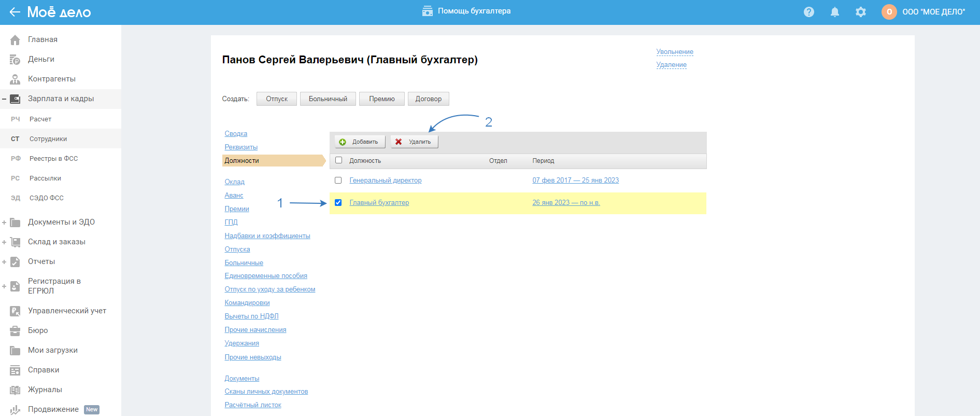
Task: Click the ООО "МОЕ ДЕЛО" account name
Action: click(x=934, y=12)
